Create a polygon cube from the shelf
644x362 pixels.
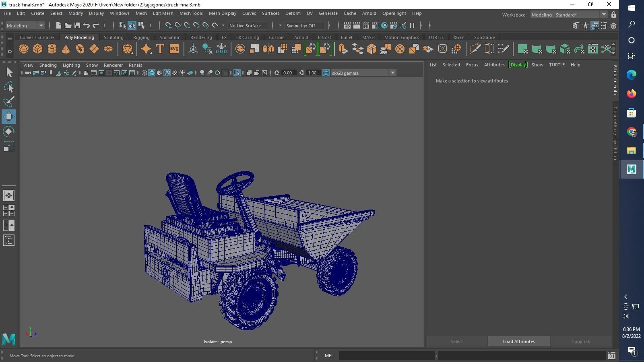click(38, 49)
